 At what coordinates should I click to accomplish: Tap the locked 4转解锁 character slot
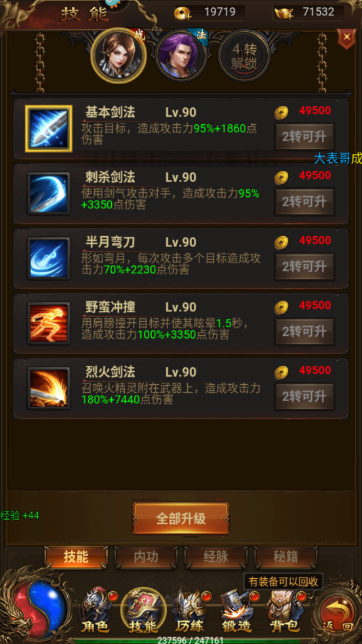244,56
